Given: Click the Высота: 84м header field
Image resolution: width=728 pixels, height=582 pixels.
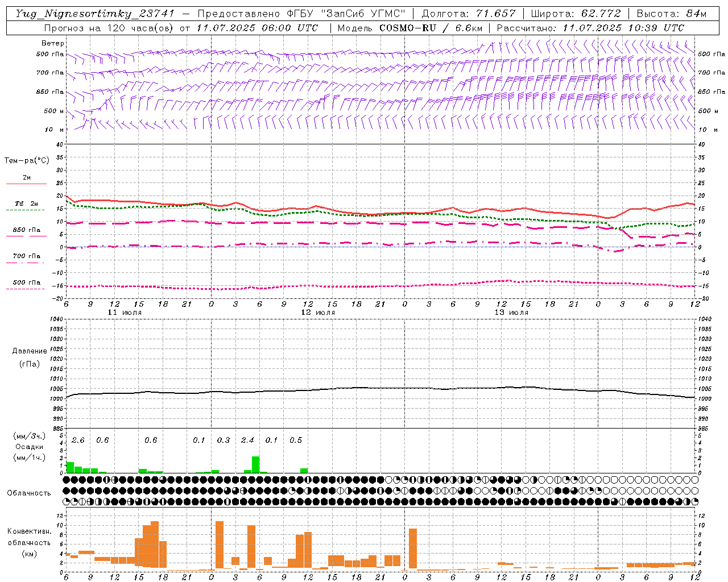Looking at the screenshot, I should [672, 14].
